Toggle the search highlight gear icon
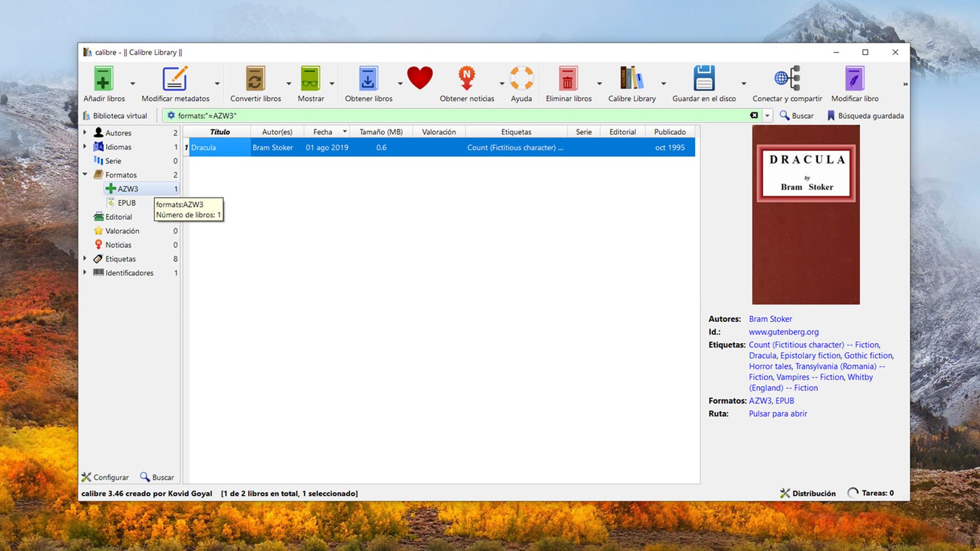 click(x=171, y=115)
